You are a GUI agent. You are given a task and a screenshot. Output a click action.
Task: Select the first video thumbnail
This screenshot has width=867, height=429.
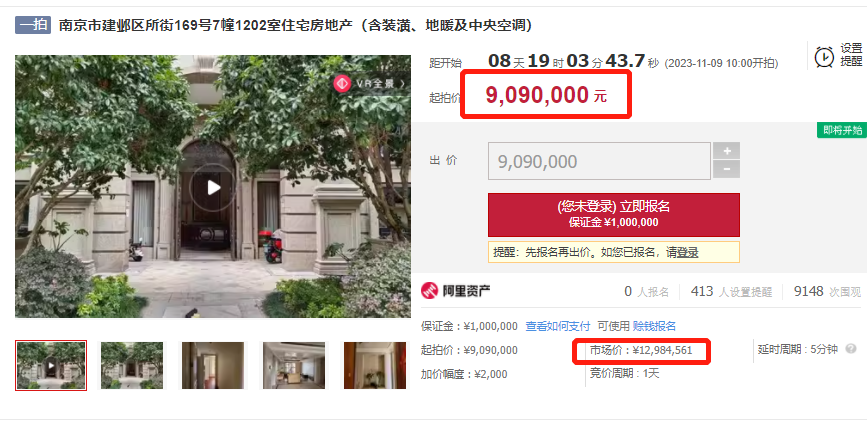coord(51,365)
